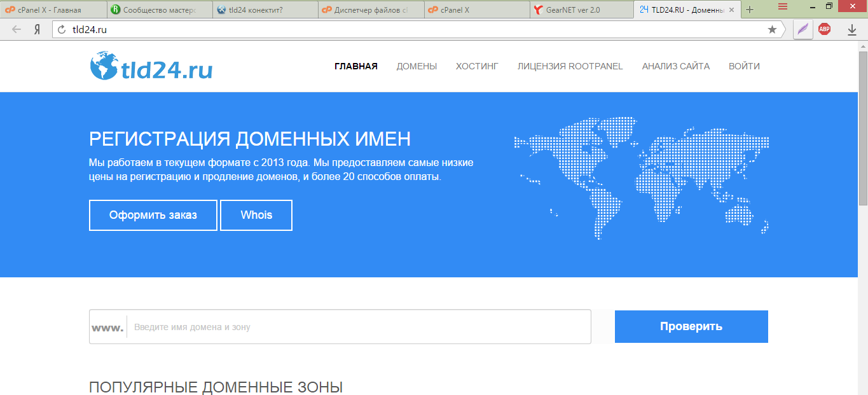Open the browser hamburger menu icon
868x395 pixels.
(x=783, y=6)
